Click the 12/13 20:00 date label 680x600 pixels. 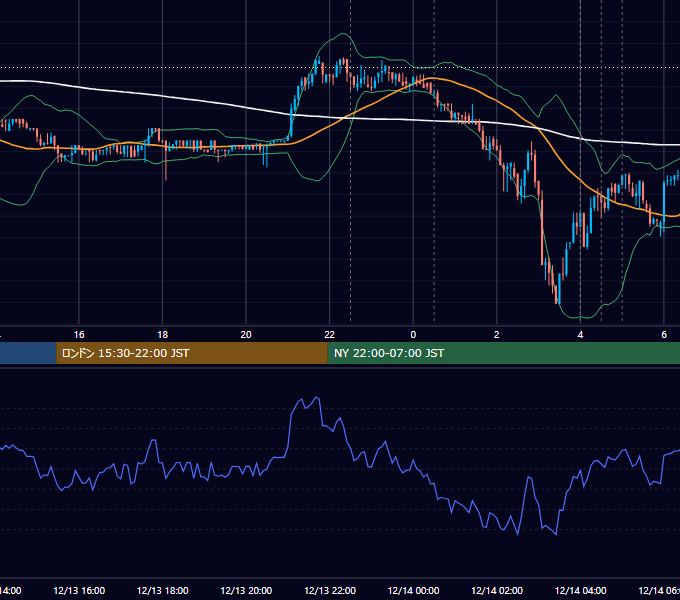click(x=246, y=590)
